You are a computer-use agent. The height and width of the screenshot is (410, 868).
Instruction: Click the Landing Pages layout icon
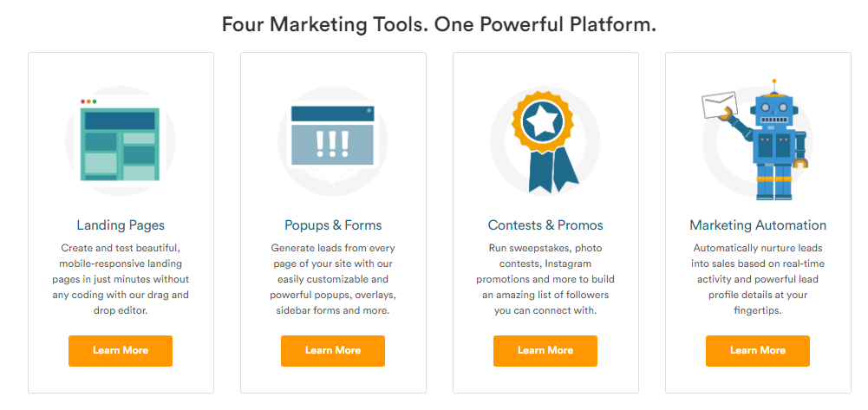tap(121, 140)
